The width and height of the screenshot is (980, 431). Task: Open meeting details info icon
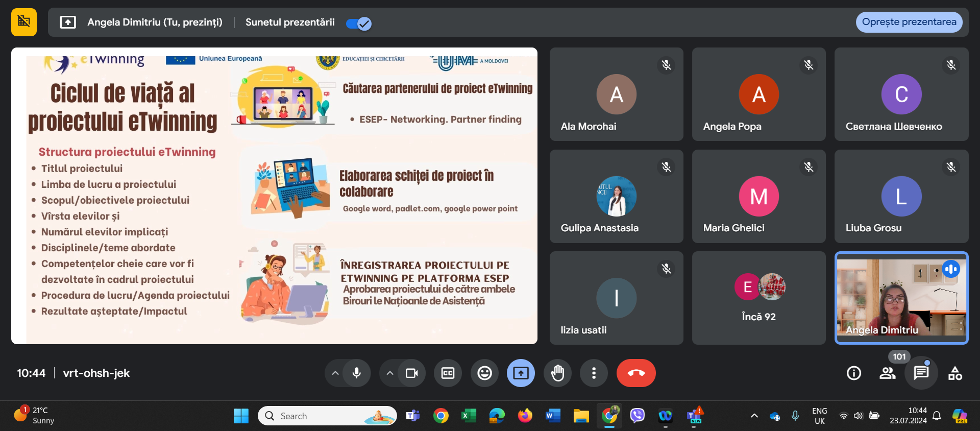853,373
